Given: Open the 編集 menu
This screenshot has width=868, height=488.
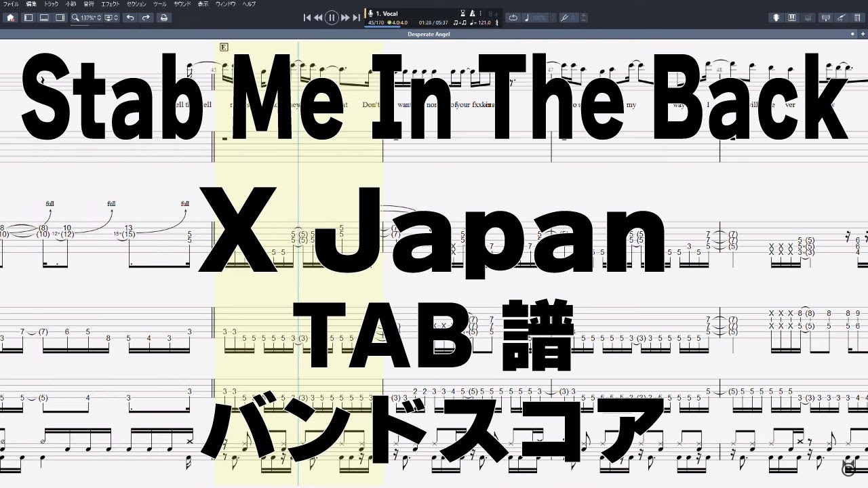Looking at the screenshot, I should click(x=31, y=4).
